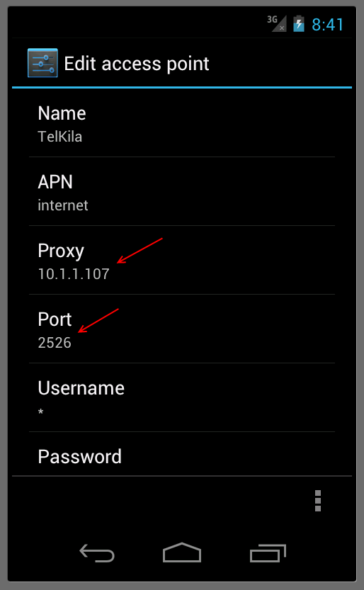Image resolution: width=364 pixels, height=590 pixels.
Task: Edit the Proxy setting row
Action: click(182, 260)
